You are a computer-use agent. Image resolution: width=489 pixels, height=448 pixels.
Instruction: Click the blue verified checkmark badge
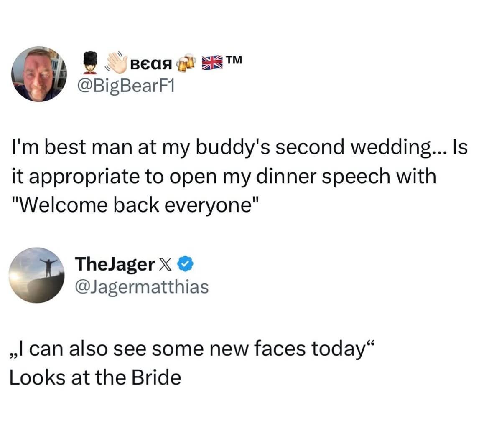(x=186, y=264)
